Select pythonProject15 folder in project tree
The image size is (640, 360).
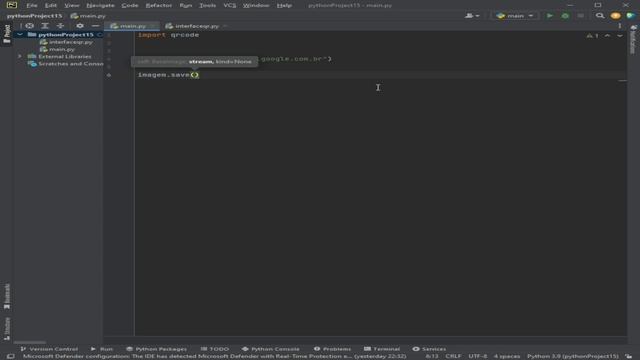click(65, 35)
